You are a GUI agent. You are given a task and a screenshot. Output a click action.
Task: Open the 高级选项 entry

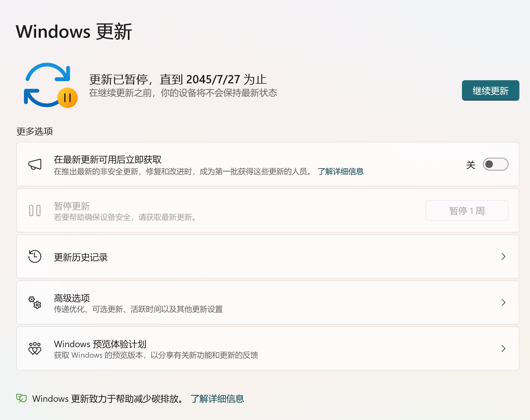point(72,298)
